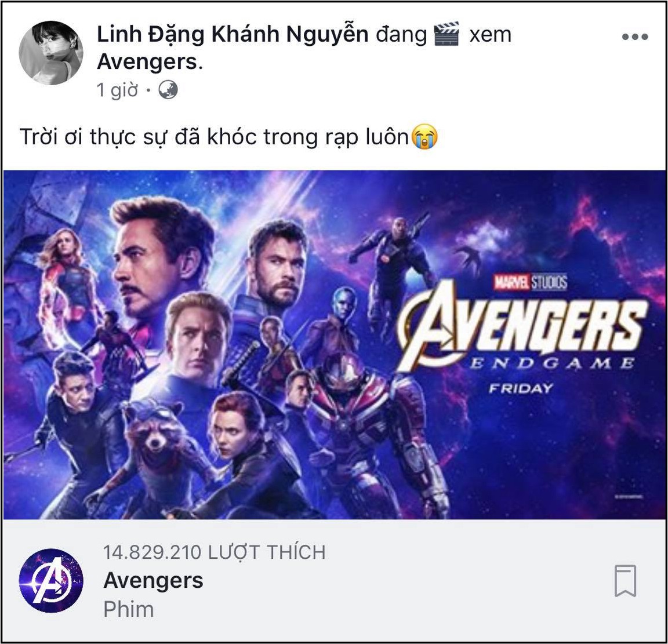Image resolution: width=668 pixels, height=644 pixels.
Task: Click the "1 giờ" post timestamp
Action: [x=117, y=90]
